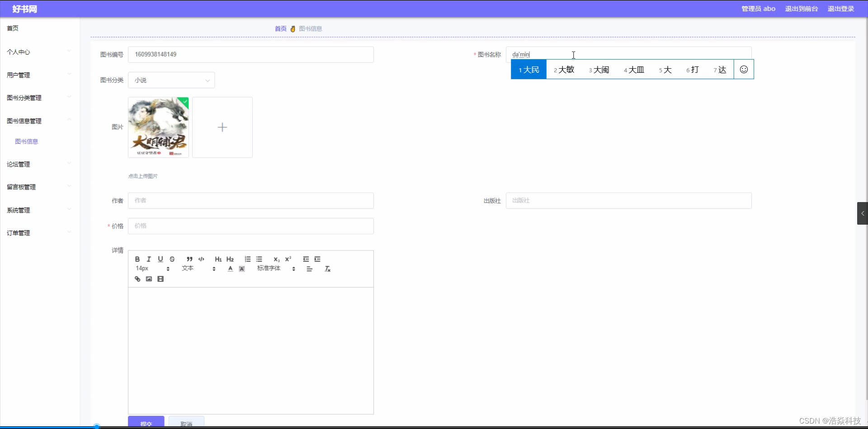Image resolution: width=868 pixels, height=429 pixels.
Task: Collapse the 图书信息管理 sidebar section
Action: click(25, 121)
